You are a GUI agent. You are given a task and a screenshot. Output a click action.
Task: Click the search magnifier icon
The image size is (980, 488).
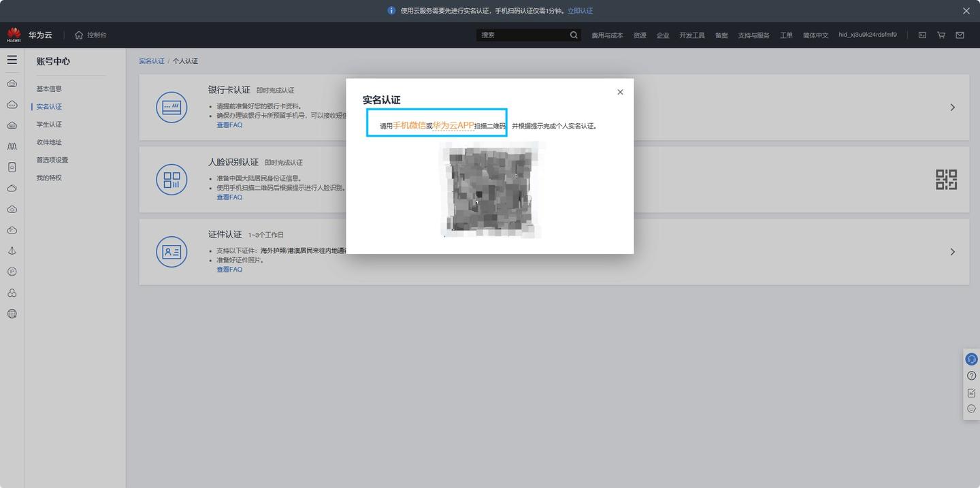click(x=574, y=35)
